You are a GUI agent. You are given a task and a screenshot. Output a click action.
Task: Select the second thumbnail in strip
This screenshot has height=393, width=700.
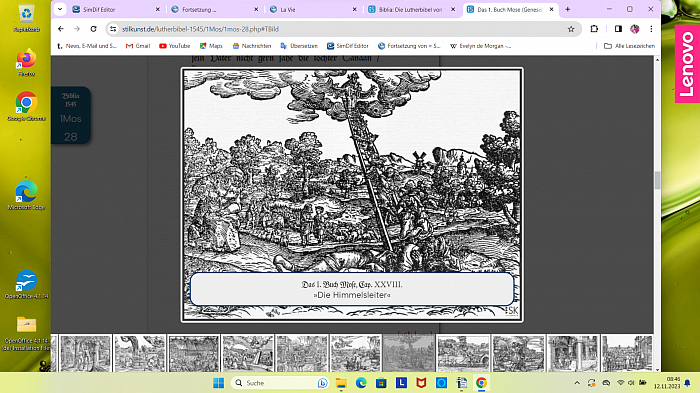tap(139, 353)
